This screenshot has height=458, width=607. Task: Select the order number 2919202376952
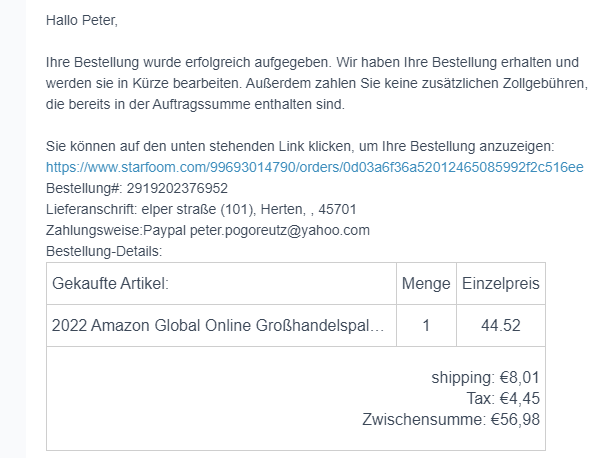click(x=177, y=188)
